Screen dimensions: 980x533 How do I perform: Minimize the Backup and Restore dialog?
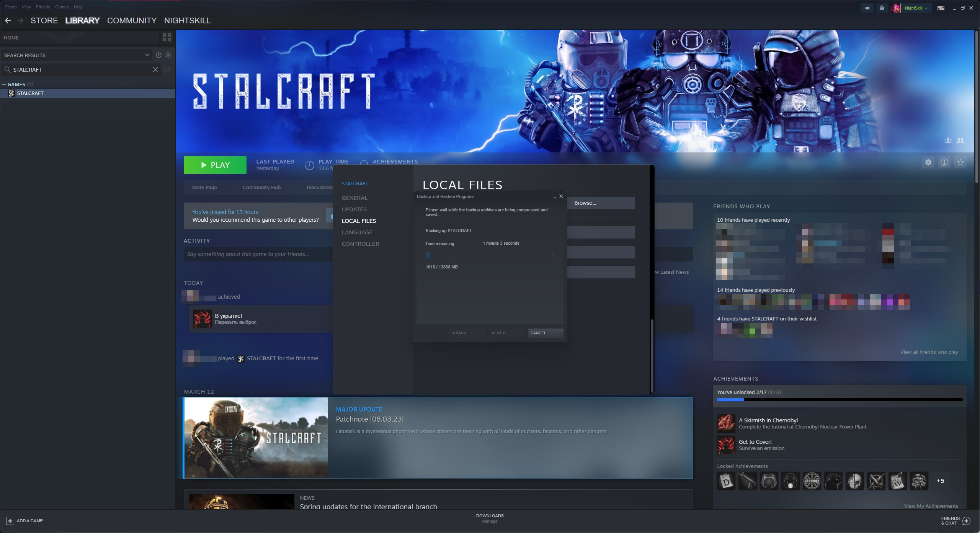click(555, 197)
